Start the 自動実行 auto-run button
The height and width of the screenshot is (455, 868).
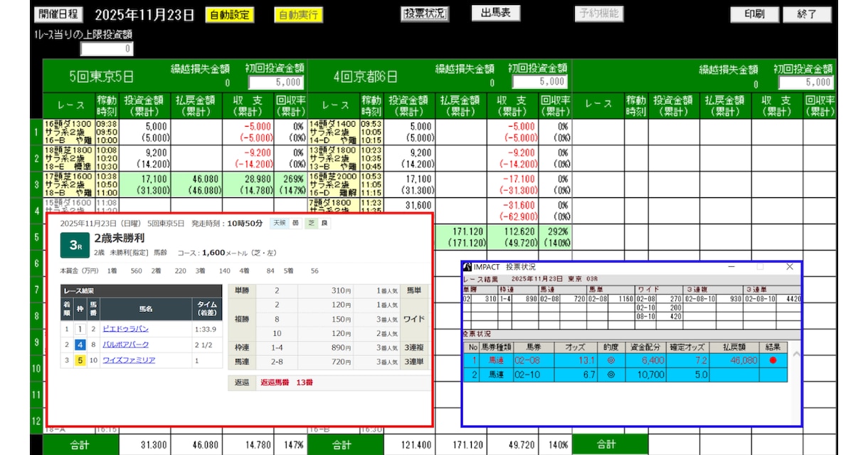pyautogui.click(x=299, y=14)
